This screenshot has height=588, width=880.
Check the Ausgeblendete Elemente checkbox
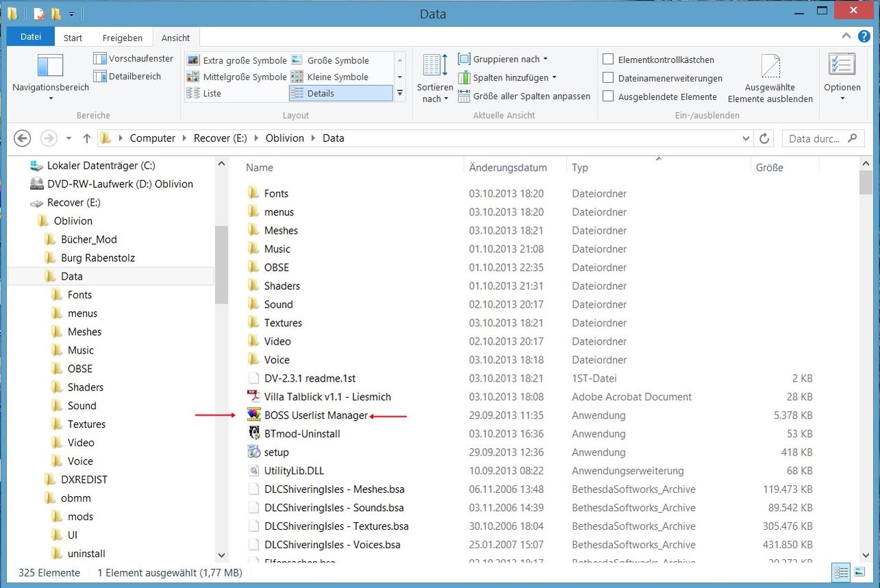click(x=608, y=97)
